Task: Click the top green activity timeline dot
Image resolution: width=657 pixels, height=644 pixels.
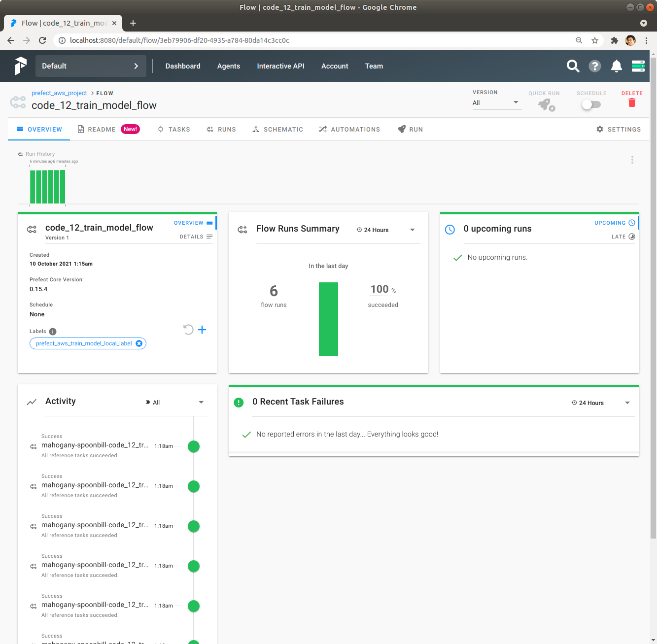Action: point(194,446)
